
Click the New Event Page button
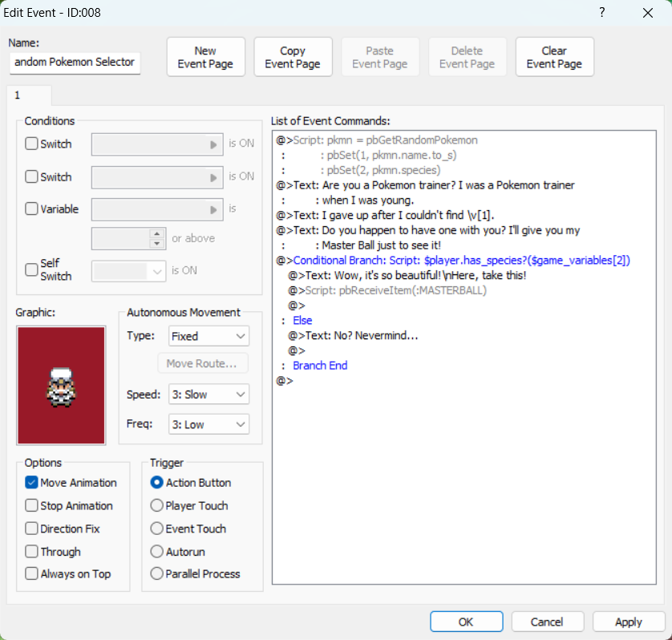point(205,57)
